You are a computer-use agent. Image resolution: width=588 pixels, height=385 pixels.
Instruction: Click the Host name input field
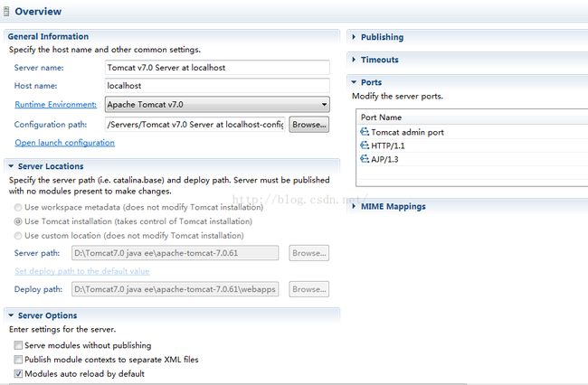pos(217,85)
